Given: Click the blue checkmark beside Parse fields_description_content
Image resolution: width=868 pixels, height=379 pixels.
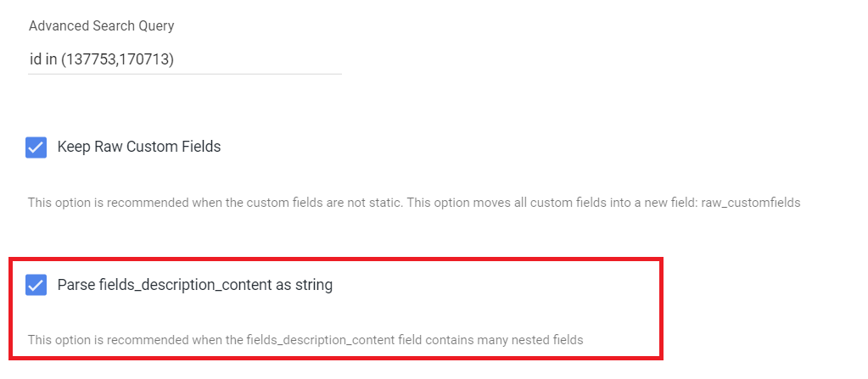Looking at the screenshot, I should [x=36, y=285].
